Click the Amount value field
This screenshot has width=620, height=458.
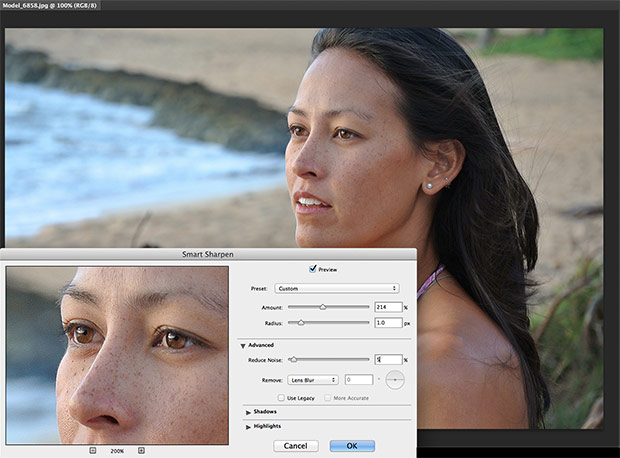tap(388, 307)
